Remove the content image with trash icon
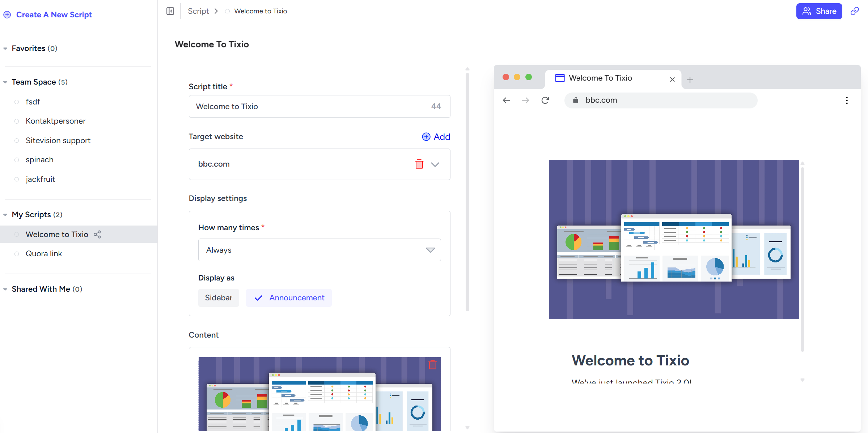 432,365
